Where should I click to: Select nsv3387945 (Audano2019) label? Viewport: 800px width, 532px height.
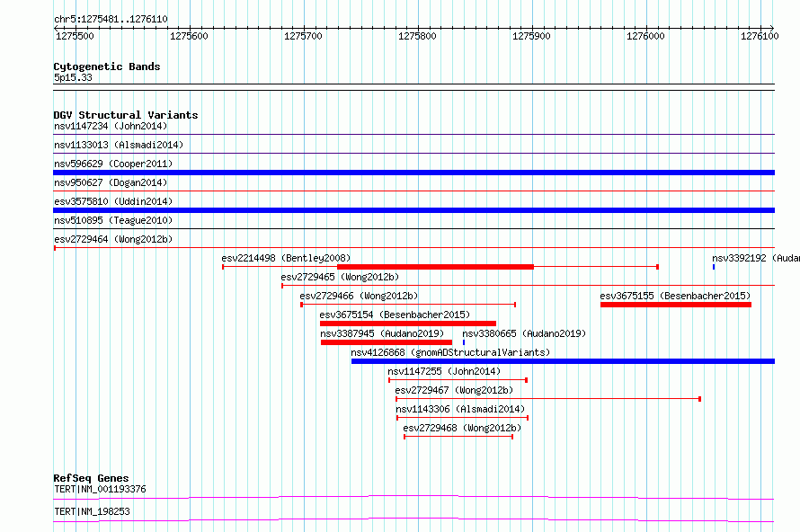tap(382, 333)
